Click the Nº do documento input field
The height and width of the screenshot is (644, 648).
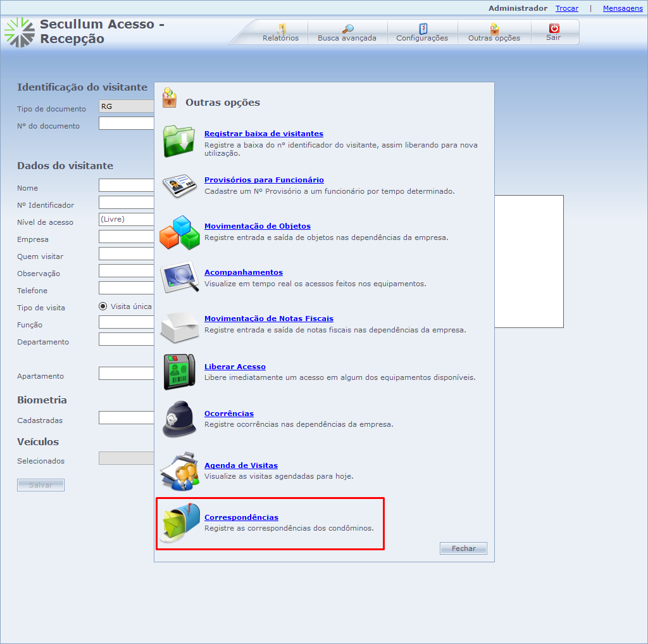click(x=127, y=123)
